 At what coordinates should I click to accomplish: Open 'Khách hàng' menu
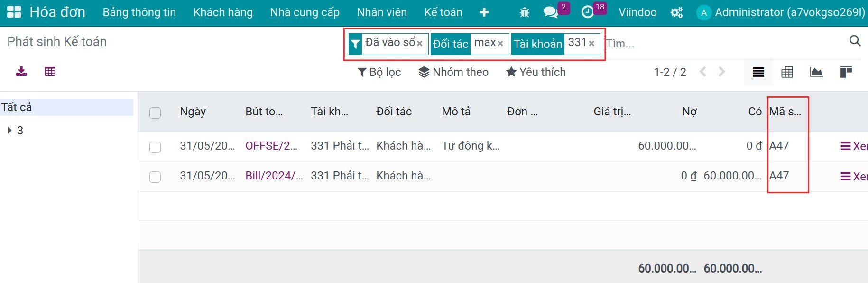coord(223,12)
